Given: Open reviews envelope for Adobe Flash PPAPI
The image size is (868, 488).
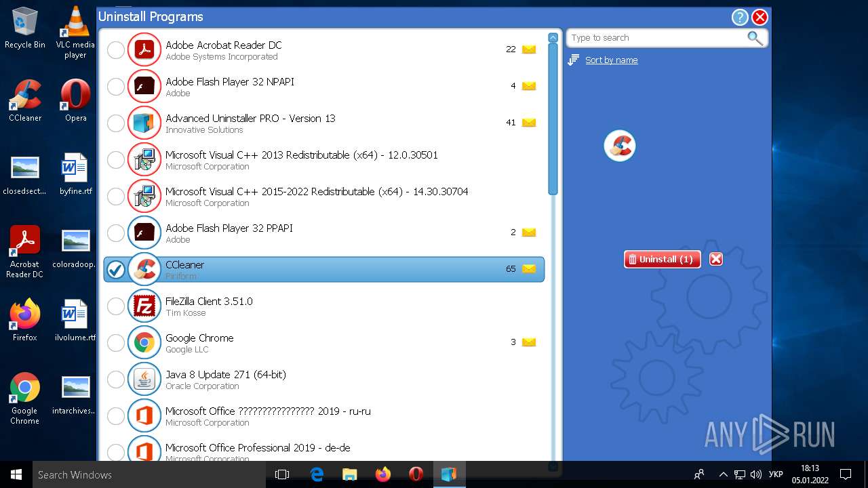Looking at the screenshot, I should (529, 232).
